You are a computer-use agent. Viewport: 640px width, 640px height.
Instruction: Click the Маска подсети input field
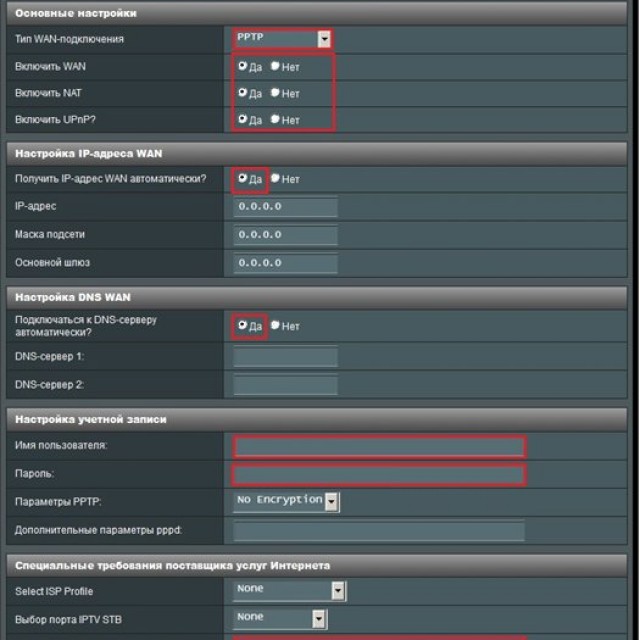[285, 235]
